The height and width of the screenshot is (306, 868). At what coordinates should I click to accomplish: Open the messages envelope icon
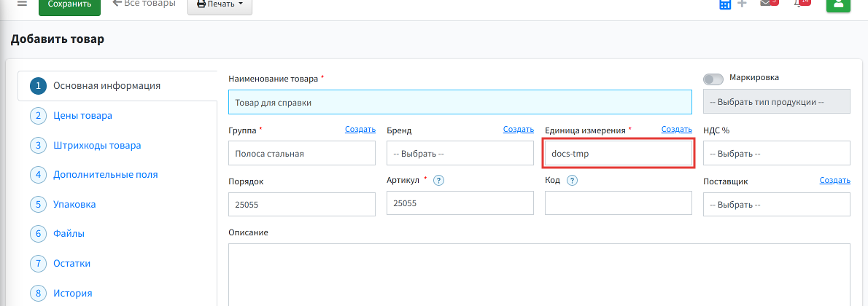[766, 3]
